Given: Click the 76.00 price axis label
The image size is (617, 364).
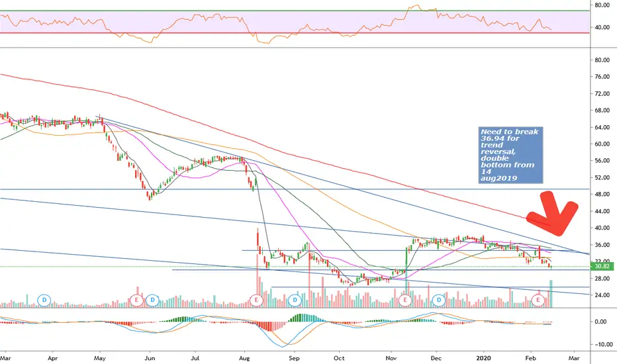Looking at the screenshot, I should tap(602, 77).
